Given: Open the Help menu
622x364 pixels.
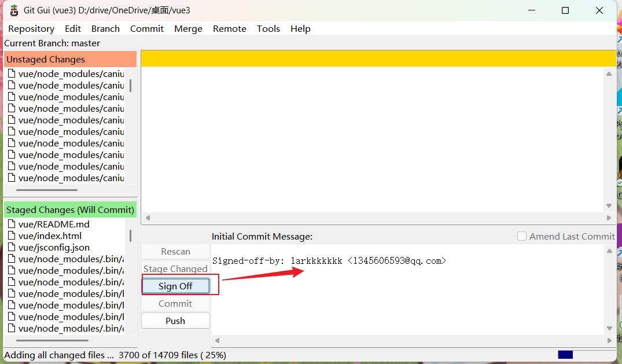Looking at the screenshot, I should pyautogui.click(x=300, y=28).
